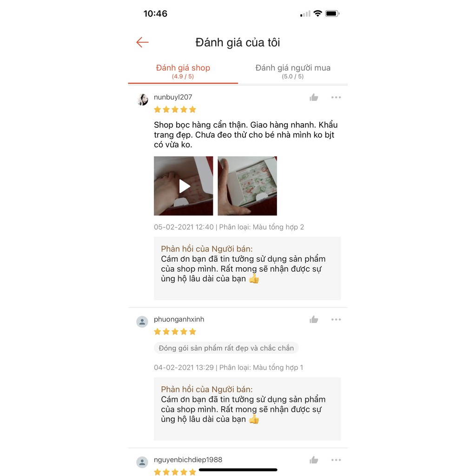Switch to Đánh giá người mua tab
Image resolution: width=476 pixels, height=476 pixels.
293,72
